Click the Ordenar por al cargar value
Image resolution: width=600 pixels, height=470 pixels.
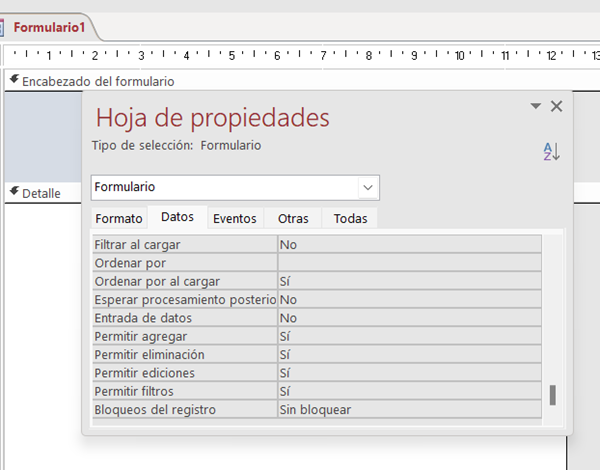pos(408,281)
